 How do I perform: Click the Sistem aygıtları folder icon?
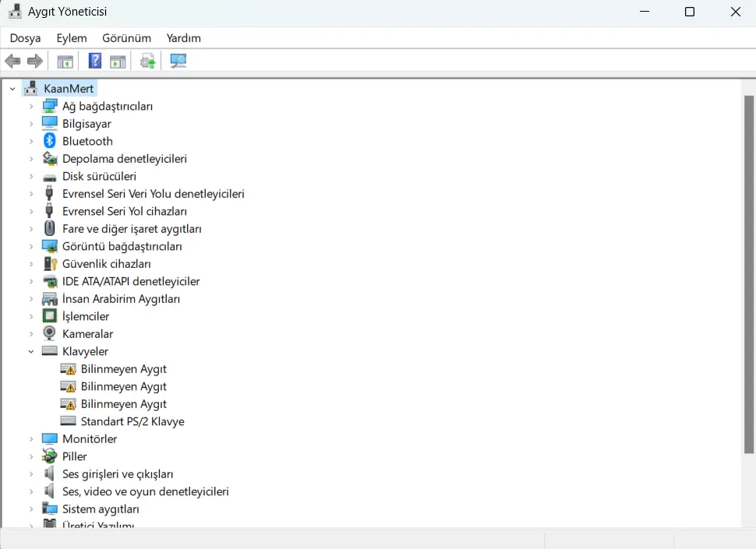tap(49, 509)
